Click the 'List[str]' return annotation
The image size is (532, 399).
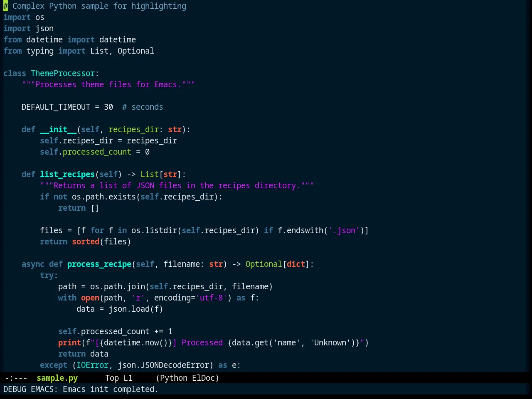pos(161,174)
